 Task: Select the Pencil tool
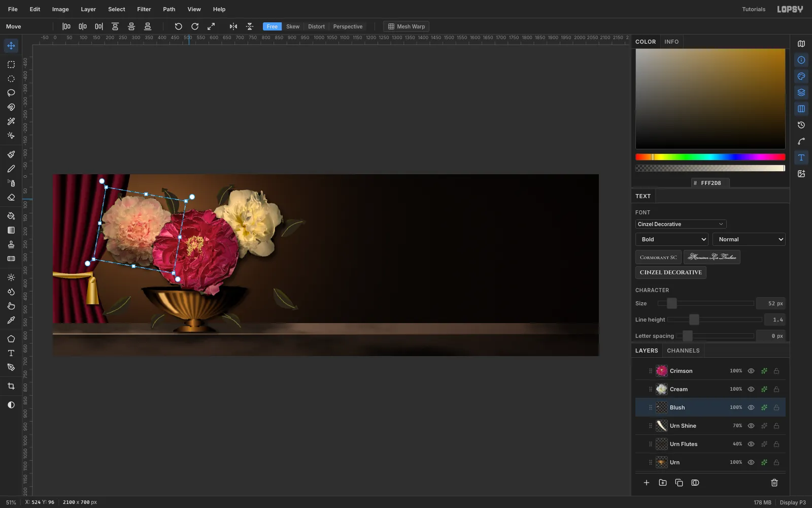tap(11, 169)
